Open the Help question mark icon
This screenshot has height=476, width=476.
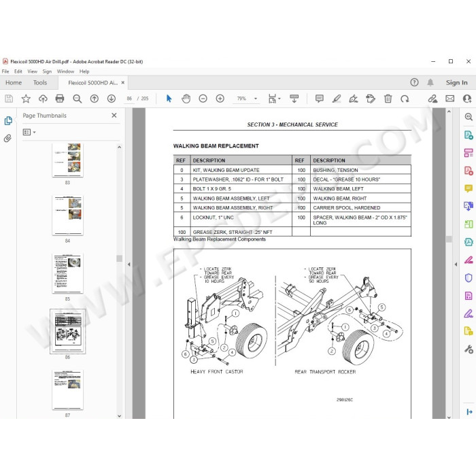[414, 82]
